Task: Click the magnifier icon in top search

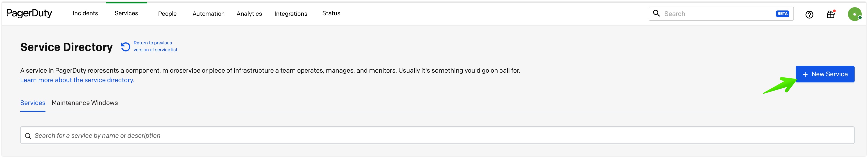Action: pyautogui.click(x=656, y=13)
